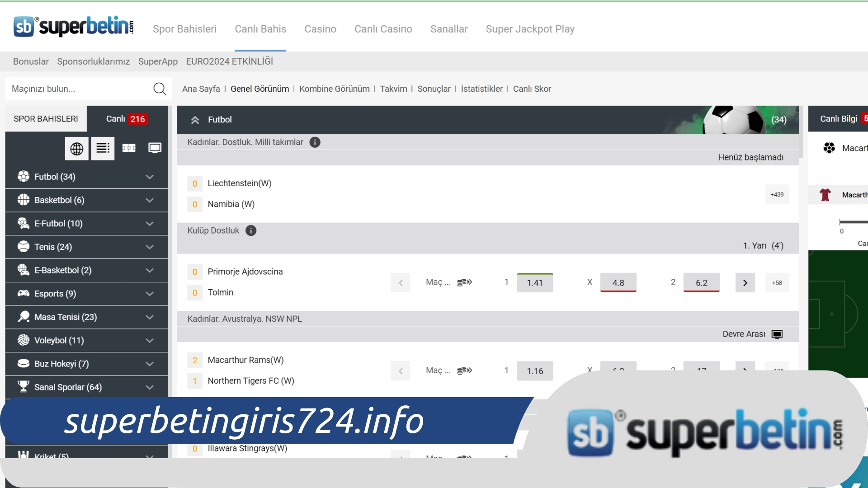Select odds 1.16 for Macarthur Rams
Viewport: 868px width, 488px height.
[535, 371]
